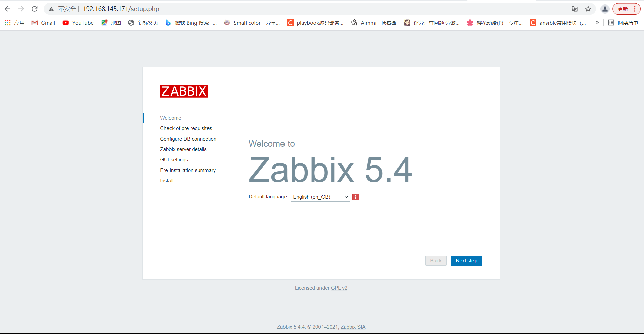
Task: Select the Zabbix server details step
Action: pyautogui.click(x=183, y=149)
